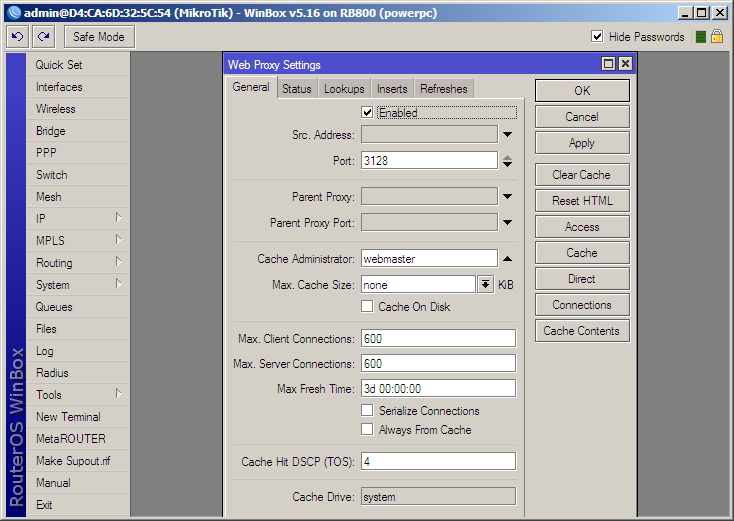
Task: Click the Port input field
Action: tap(429, 161)
